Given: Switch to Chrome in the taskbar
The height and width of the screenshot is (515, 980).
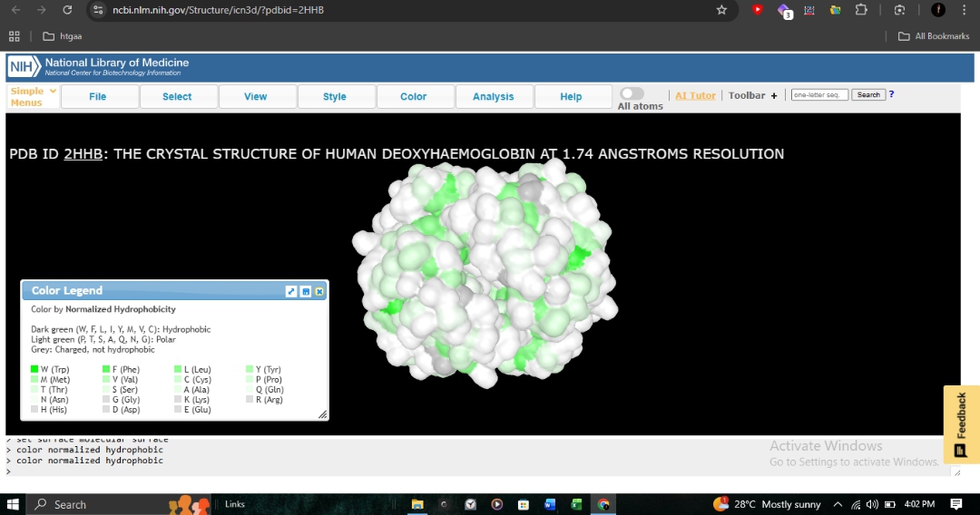Looking at the screenshot, I should pos(603,504).
